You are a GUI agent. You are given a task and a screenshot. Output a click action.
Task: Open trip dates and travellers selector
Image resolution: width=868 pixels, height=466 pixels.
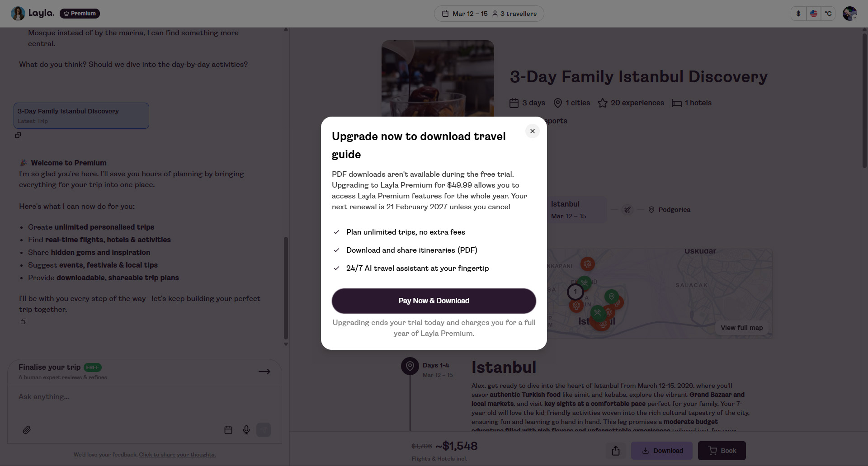coord(489,14)
